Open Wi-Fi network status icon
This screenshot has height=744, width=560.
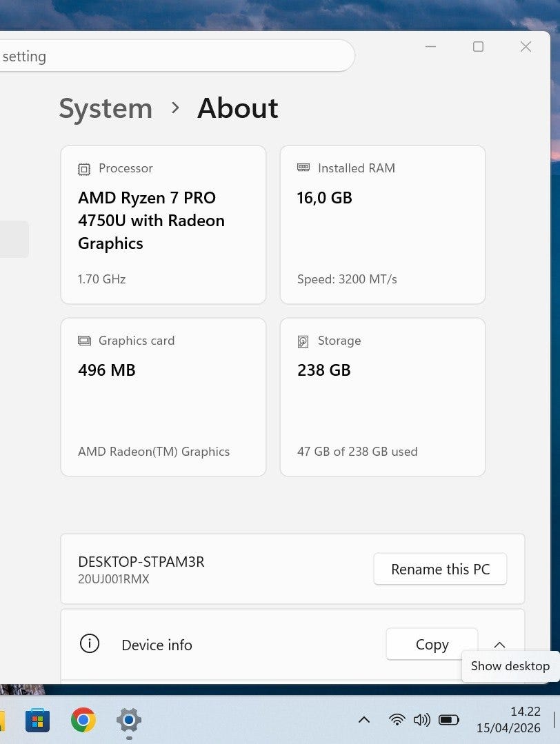[x=397, y=720]
